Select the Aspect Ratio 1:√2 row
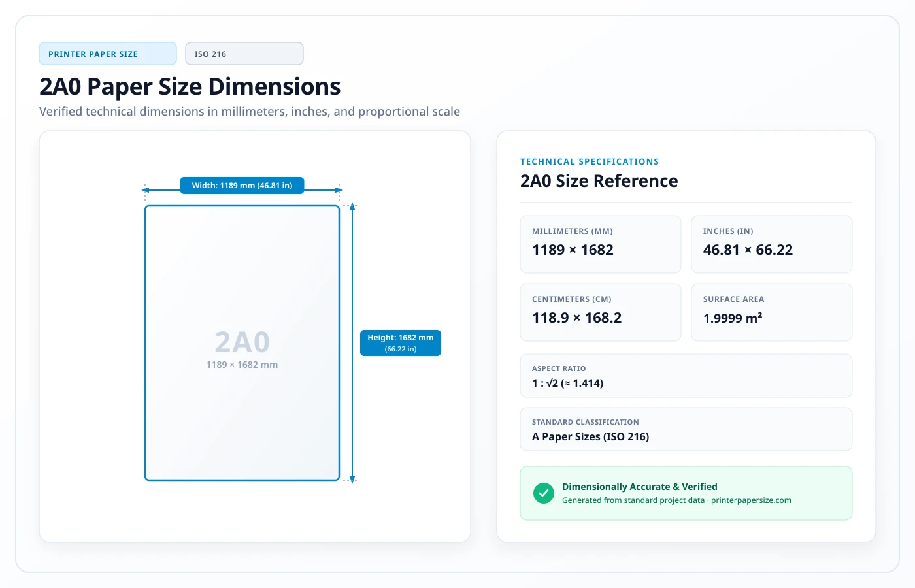 coord(686,376)
